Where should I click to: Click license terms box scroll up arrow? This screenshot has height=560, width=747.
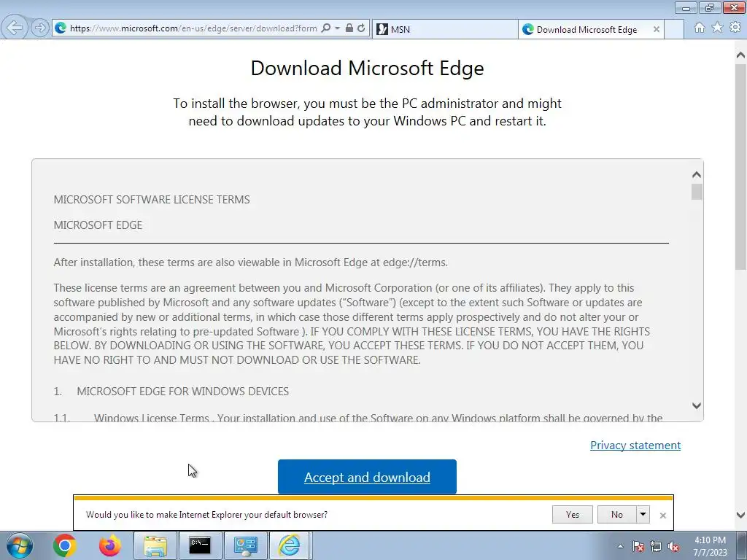click(697, 175)
